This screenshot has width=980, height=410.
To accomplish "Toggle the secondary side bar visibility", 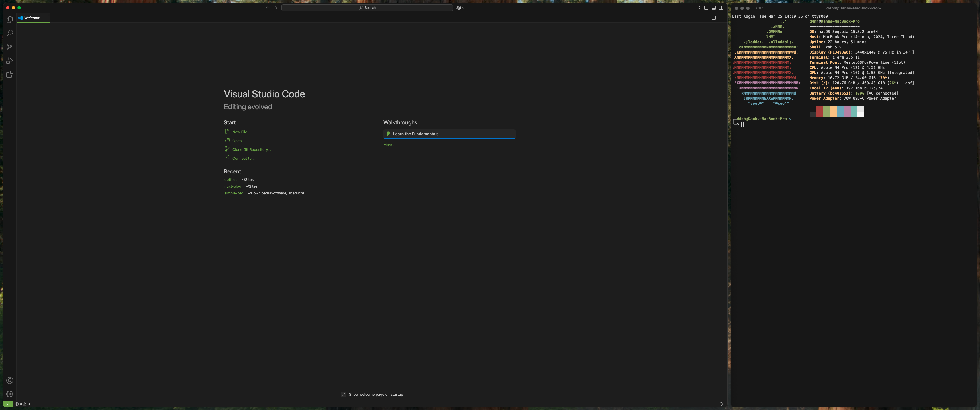I will pyautogui.click(x=721, y=8).
